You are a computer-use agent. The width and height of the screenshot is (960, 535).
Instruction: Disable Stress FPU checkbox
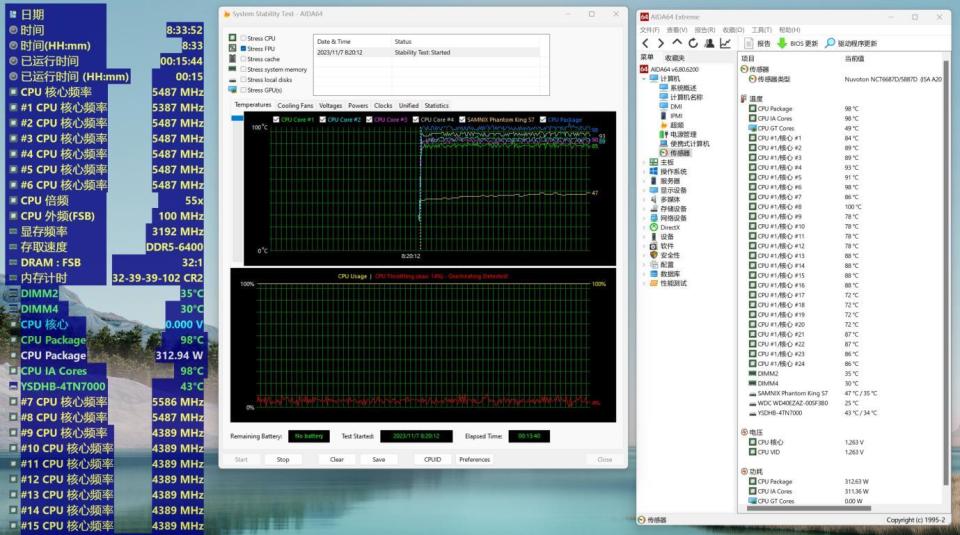(x=243, y=48)
